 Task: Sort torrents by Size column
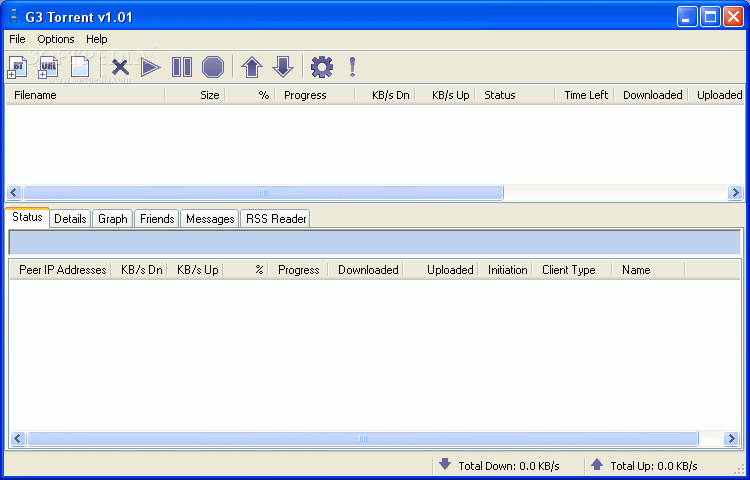click(195, 95)
